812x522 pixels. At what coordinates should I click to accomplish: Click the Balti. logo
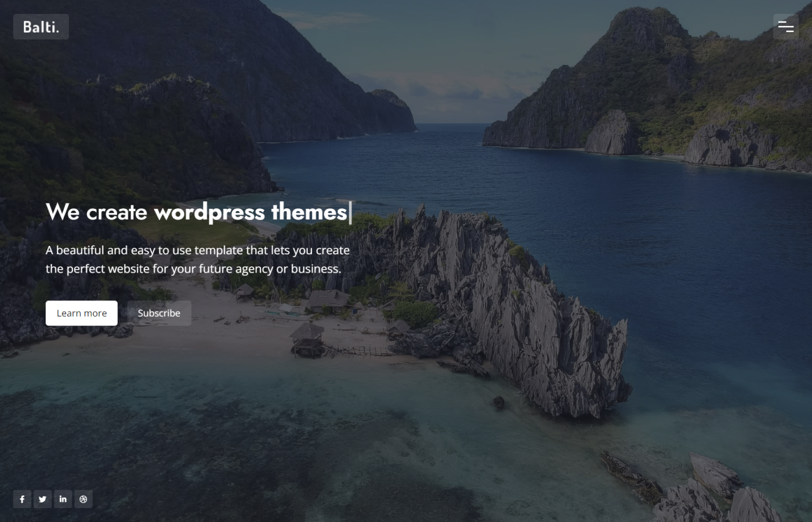(41, 27)
